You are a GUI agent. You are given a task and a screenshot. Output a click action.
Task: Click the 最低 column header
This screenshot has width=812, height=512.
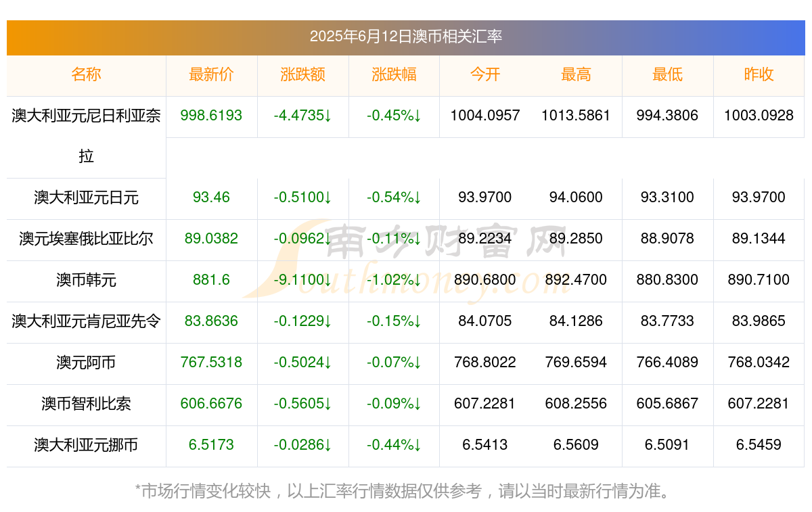pos(667,74)
